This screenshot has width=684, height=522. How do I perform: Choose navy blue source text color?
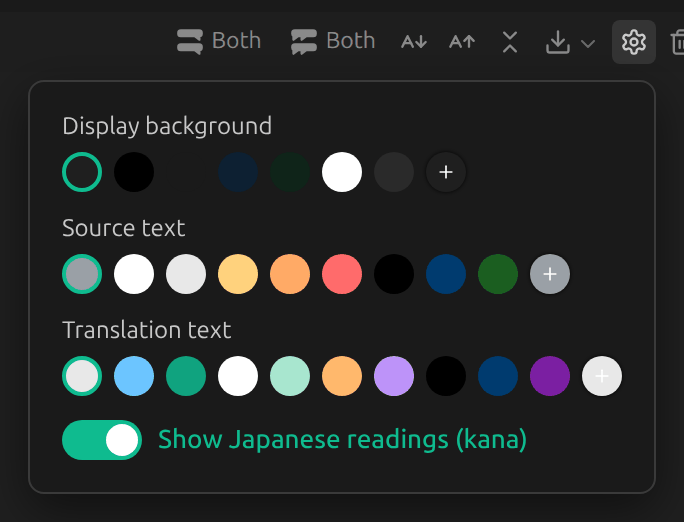445,274
